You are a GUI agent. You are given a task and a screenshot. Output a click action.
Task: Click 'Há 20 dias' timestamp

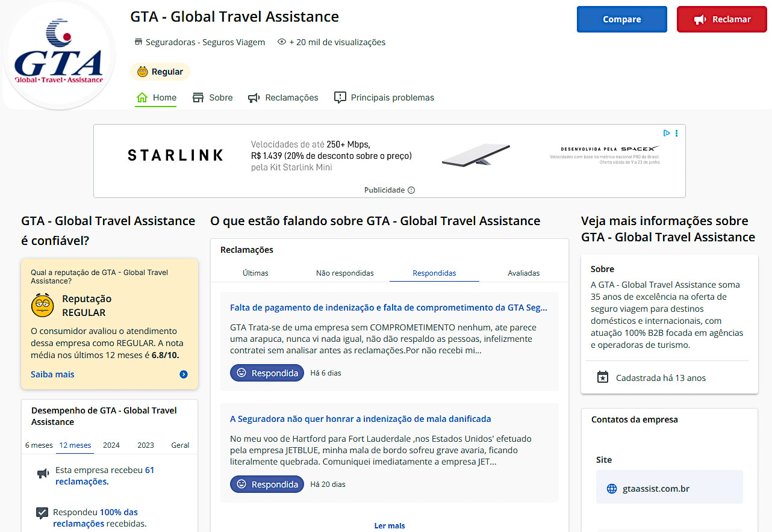coord(328,484)
